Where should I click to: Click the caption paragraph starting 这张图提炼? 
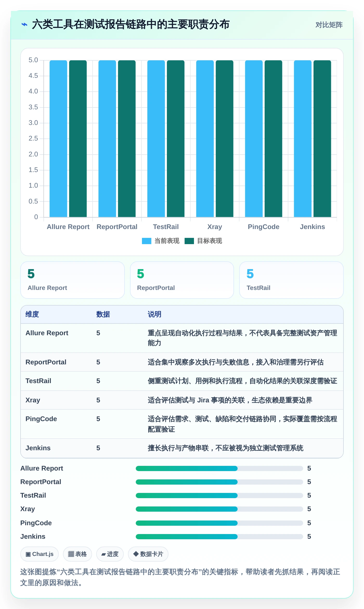pos(180,577)
